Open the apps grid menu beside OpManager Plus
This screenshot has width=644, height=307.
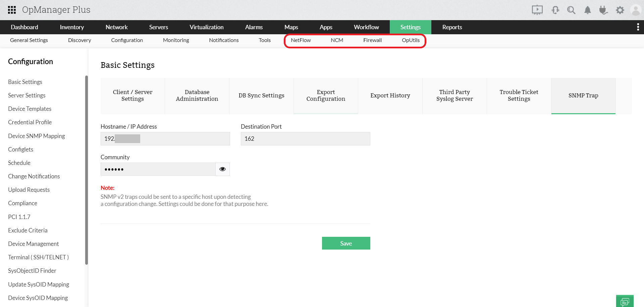click(12, 9)
